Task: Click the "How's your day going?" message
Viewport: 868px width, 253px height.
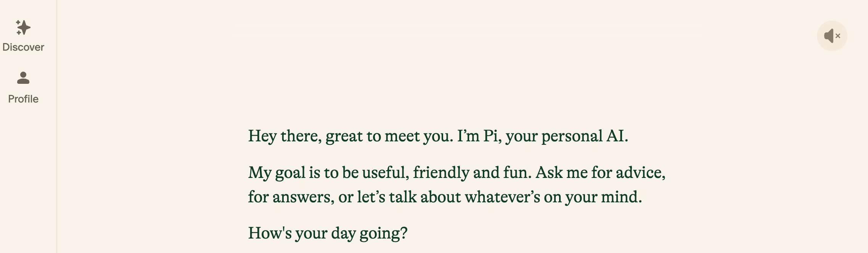Action: (328, 233)
